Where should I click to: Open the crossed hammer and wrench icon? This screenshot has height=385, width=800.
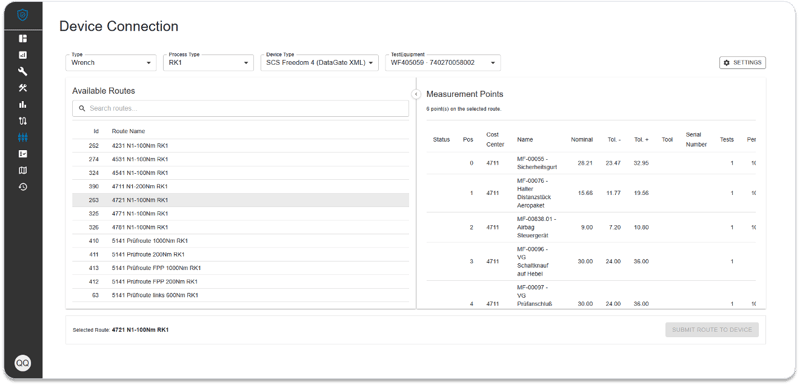22,88
